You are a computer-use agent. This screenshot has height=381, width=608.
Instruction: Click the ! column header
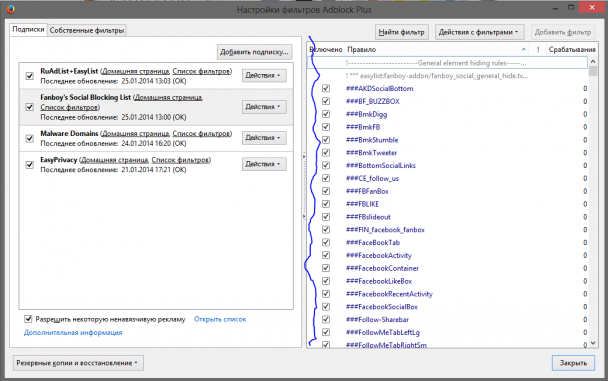(x=537, y=49)
